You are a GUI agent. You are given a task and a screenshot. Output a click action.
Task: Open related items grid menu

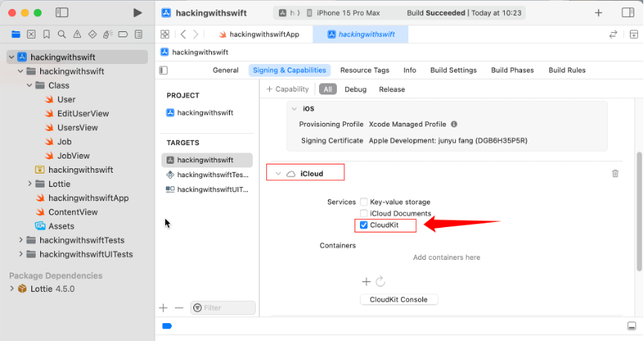click(x=164, y=34)
